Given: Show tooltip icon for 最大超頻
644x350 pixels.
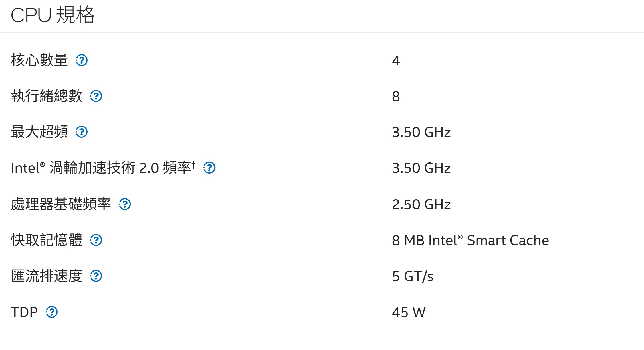Looking at the screenshot, I should click(82, 132).
